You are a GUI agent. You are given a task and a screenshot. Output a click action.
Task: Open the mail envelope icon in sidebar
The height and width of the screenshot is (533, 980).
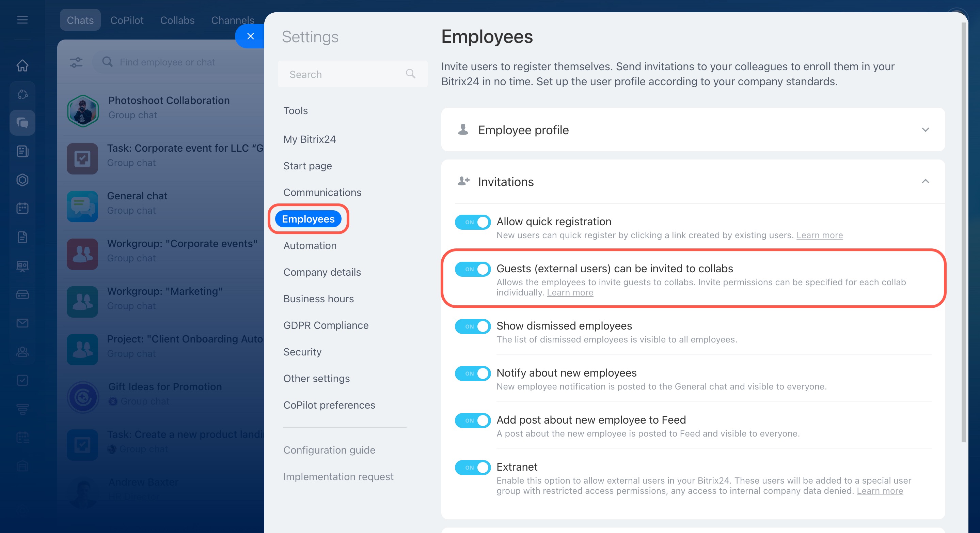tap(22, 323)
